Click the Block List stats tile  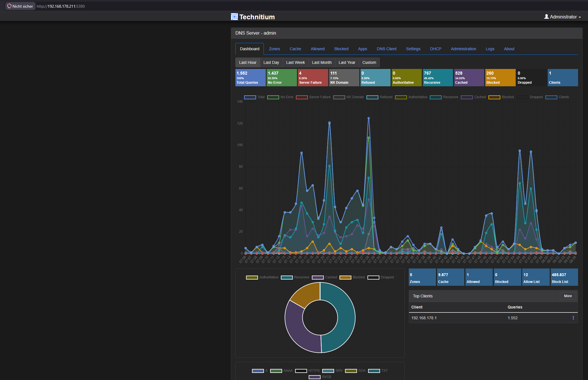[x=564, y=277]
